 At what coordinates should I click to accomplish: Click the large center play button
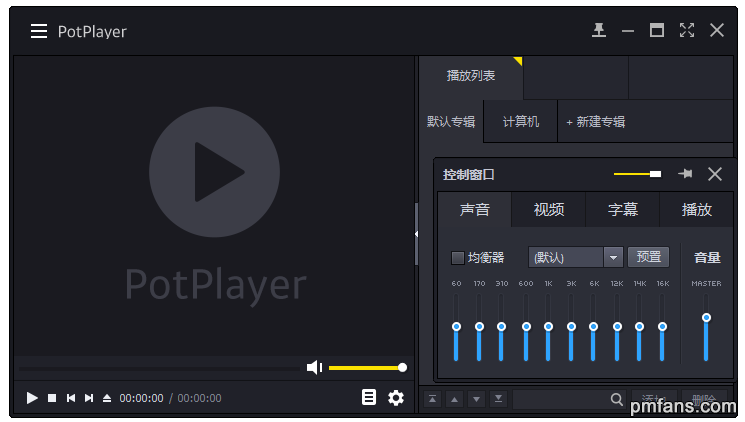[x=214, y=172]
